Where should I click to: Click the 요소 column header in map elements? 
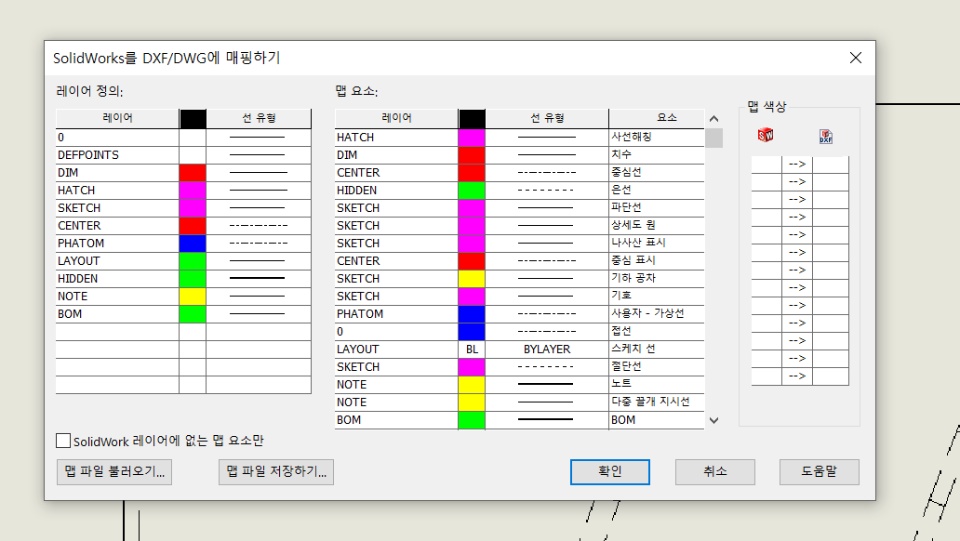point(656,118)
